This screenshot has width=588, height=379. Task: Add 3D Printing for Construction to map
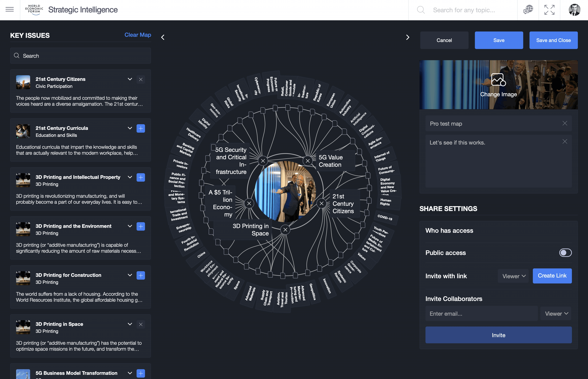pos(141,275)
